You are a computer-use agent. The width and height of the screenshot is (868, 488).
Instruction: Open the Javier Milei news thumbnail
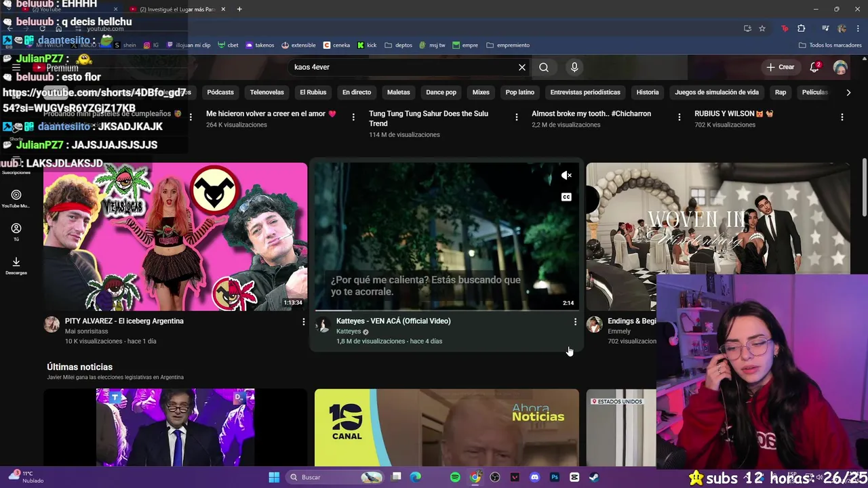coord(176,428)
